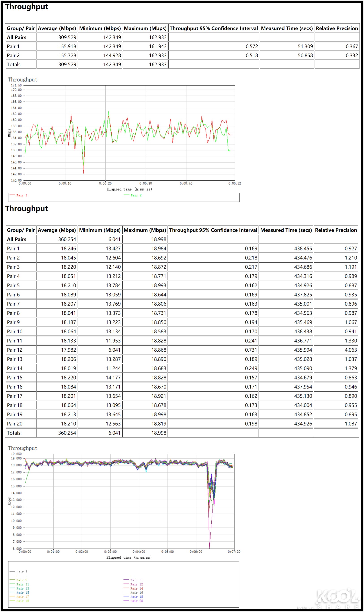This screenshot has height=612, width=364.
Task: Click the Average (Mbps) column header
Action: point(57,28)
